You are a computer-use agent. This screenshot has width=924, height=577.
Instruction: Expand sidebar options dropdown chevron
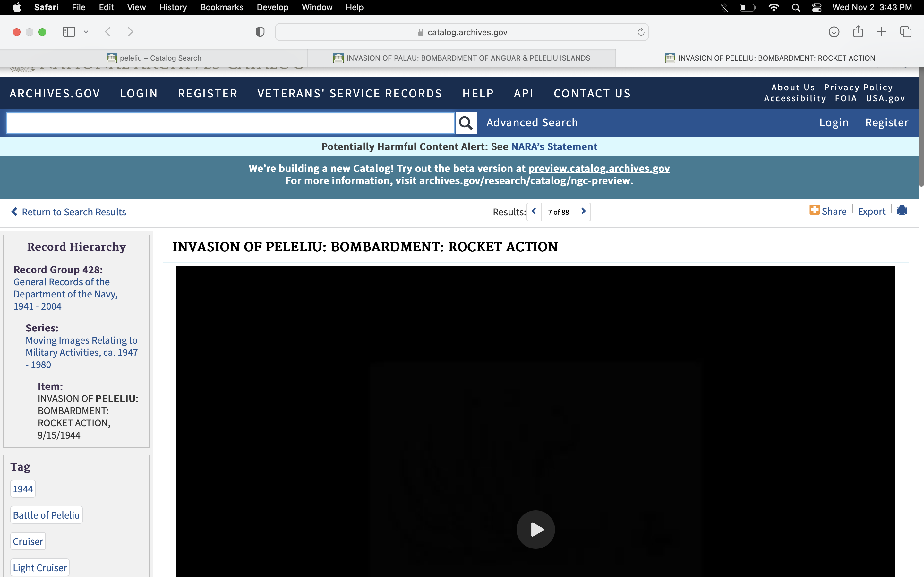pos(86,32)
